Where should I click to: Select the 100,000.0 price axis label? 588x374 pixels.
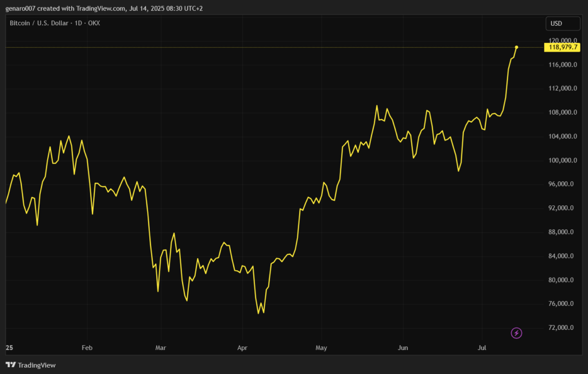click(x=563, y=160)
